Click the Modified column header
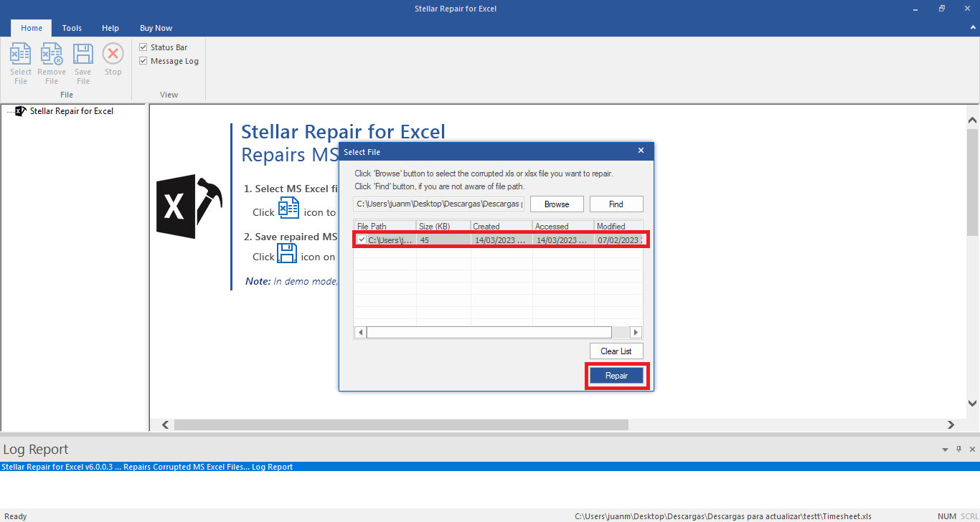Screen dimensions: 980x522 tap(618, 227)
